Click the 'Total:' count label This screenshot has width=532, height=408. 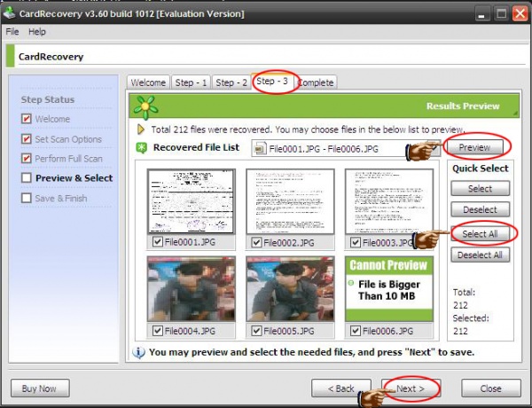(x=464, y=293)
